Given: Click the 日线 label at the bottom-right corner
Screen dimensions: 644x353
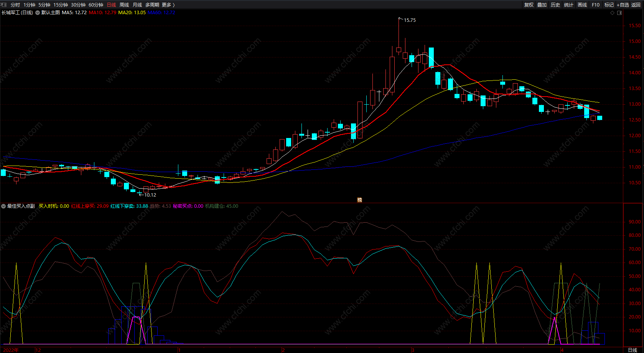Looking at the screenshot, I should tap(632, 350).
